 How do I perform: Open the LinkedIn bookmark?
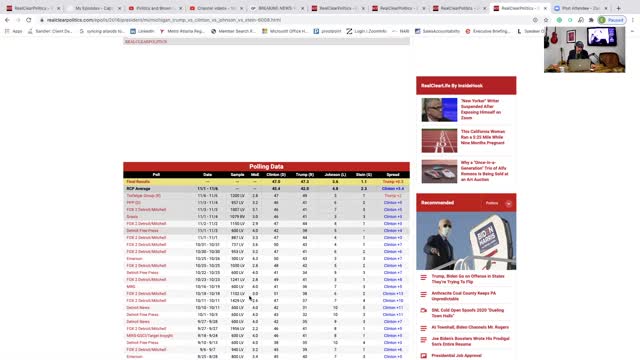click(142, 31)
